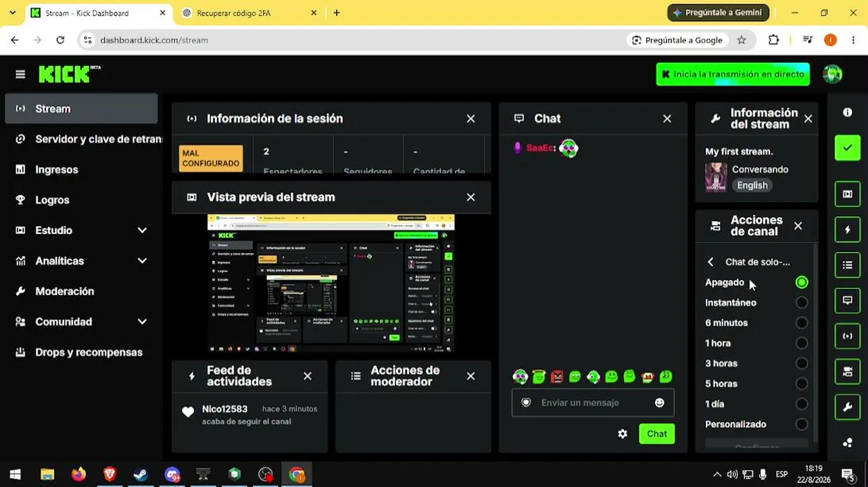Bookmark this page with the star icon
868x487 pixels.
742,41
